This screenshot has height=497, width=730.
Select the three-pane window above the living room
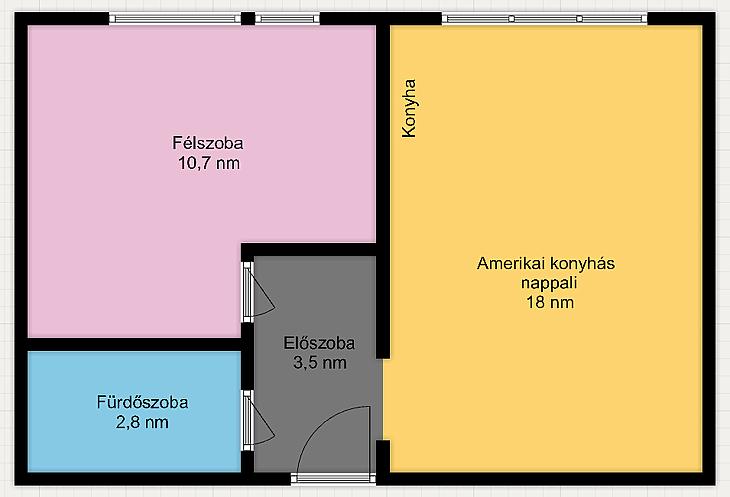(x=544, y=19)
